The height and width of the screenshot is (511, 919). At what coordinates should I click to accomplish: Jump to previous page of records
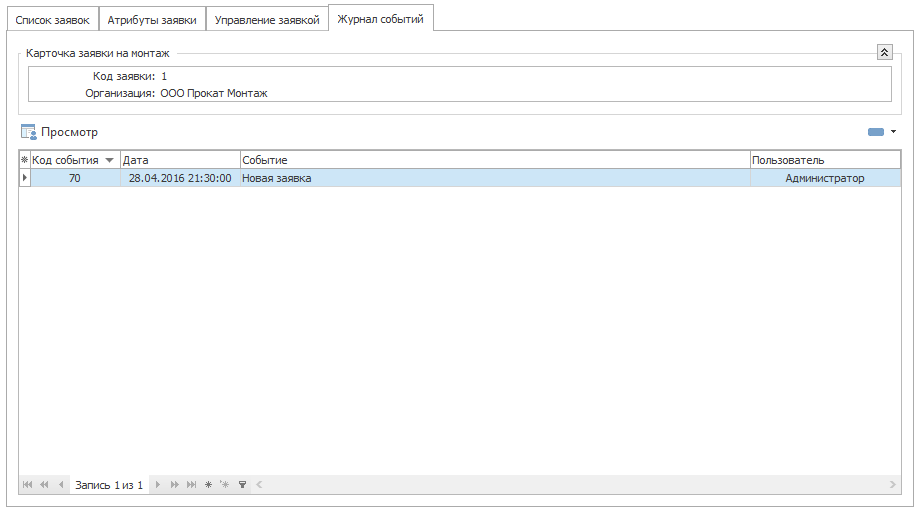point(44,485)
